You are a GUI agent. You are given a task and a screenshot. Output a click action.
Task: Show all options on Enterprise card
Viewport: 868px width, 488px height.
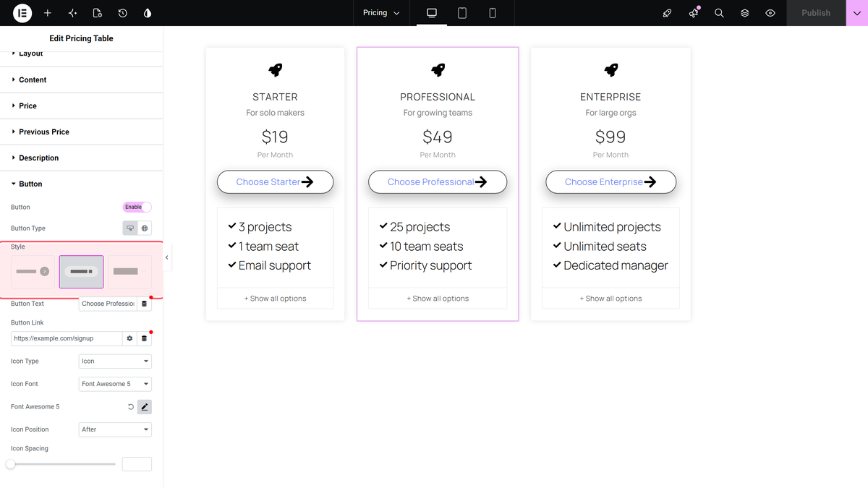(x=610, y=299)
